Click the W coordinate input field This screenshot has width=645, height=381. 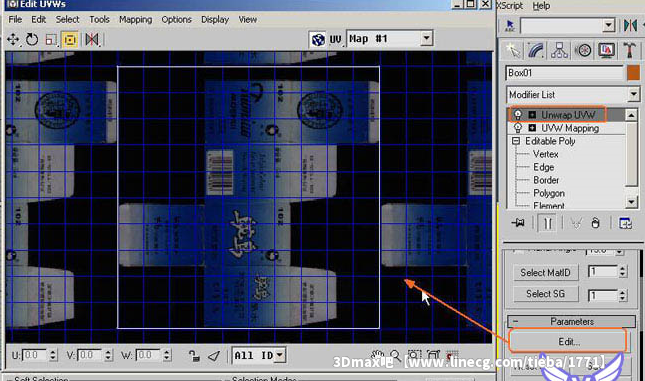pyautogui.click(x=148, y=355)
